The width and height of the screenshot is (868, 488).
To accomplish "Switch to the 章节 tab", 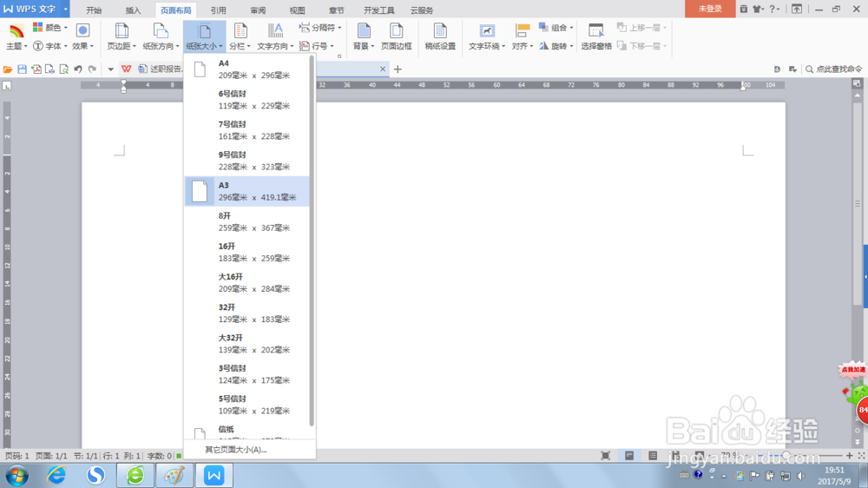I will 337,10.
